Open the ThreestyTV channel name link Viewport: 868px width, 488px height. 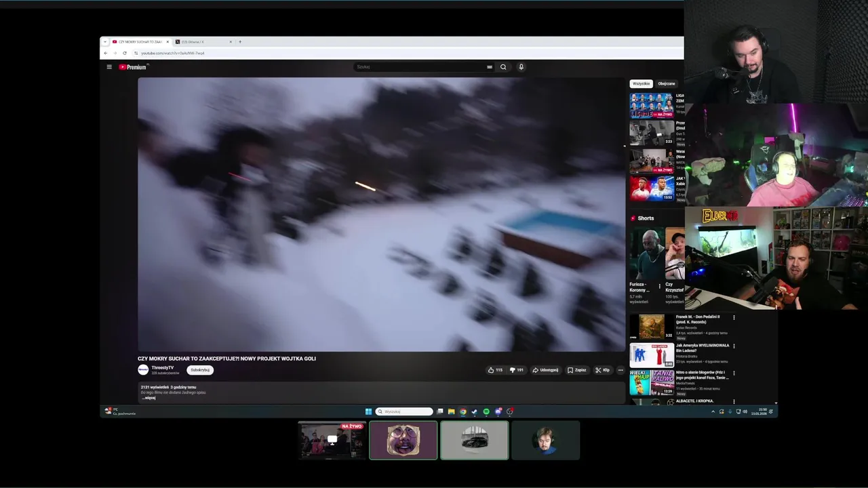pyautogui.click(x=163, y=367)
